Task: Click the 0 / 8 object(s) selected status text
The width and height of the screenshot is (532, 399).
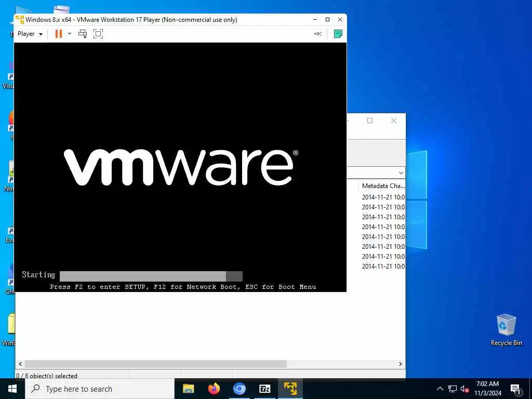Action: tap(47, 376)
